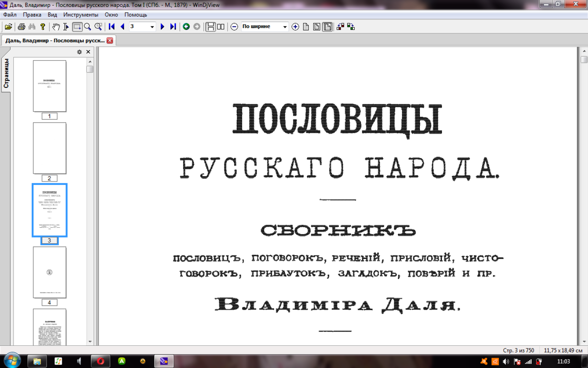Click the Помощь menu item
This screenshot has height=368, width=588.
[x=136, y=15]
